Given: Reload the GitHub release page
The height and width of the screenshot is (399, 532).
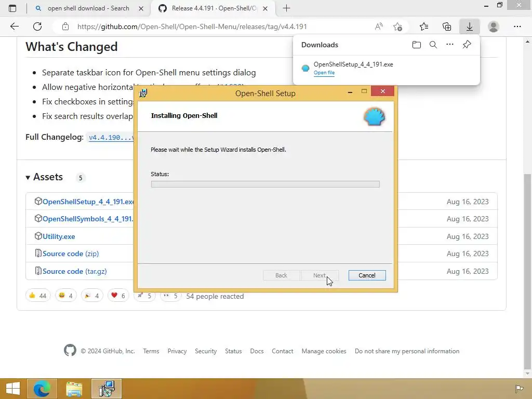Looking at the screenshot, I should point(37,26).
